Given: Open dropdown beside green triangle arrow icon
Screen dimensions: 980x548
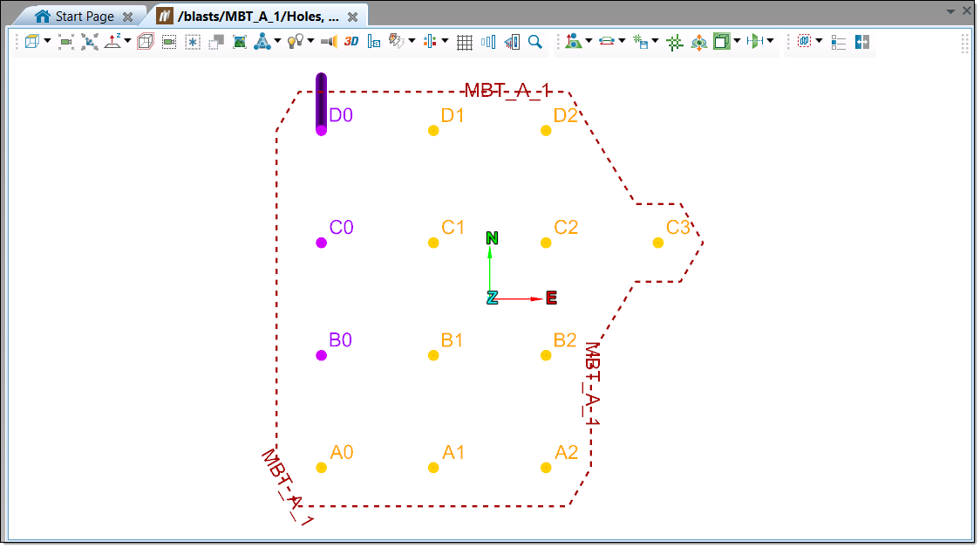Looking at the screenshot, I should [589, 41].
